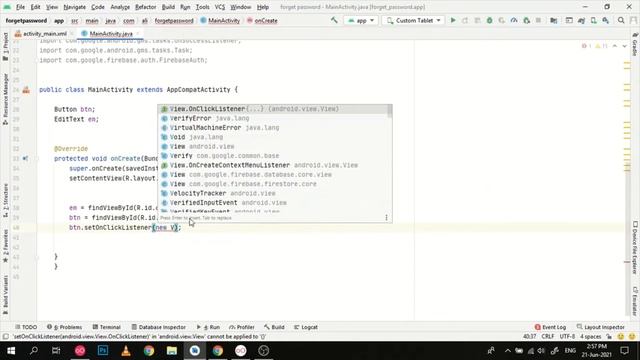Toggle tool window quick-access icon in status bar corner

coord(5,337)
